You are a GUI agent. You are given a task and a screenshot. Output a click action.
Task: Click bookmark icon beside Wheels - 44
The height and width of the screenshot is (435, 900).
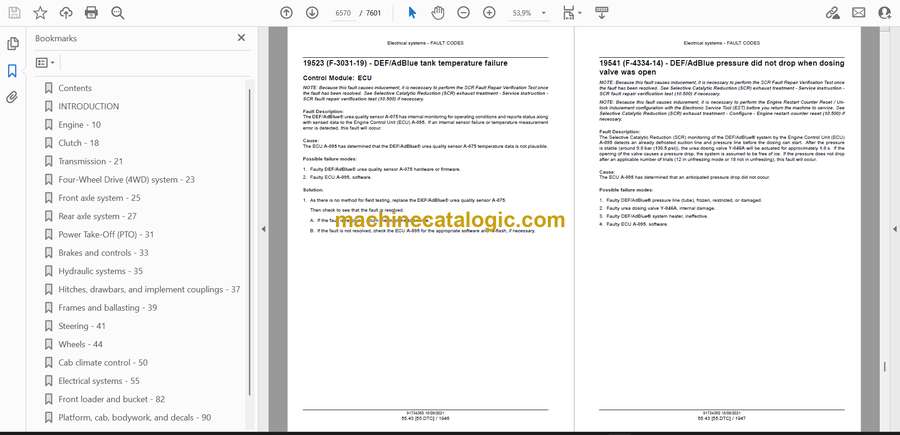tap(49, 344)
